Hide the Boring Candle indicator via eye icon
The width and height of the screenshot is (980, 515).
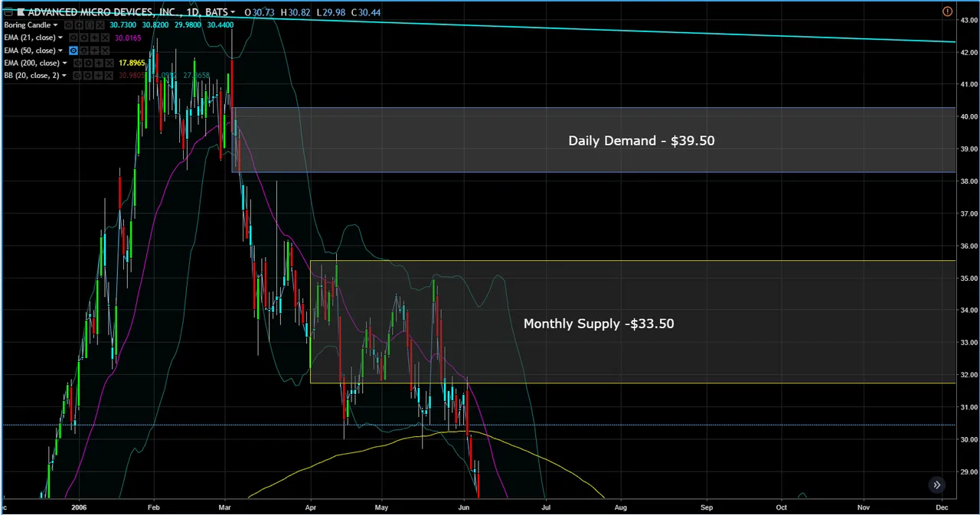[68, 25]
